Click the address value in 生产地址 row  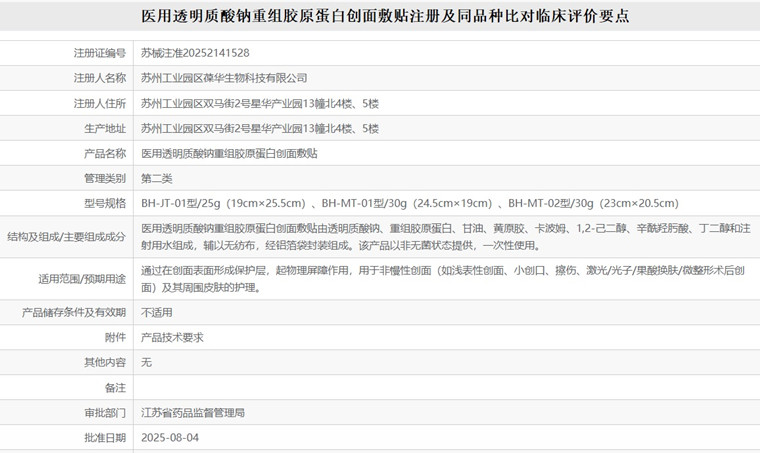260,128
